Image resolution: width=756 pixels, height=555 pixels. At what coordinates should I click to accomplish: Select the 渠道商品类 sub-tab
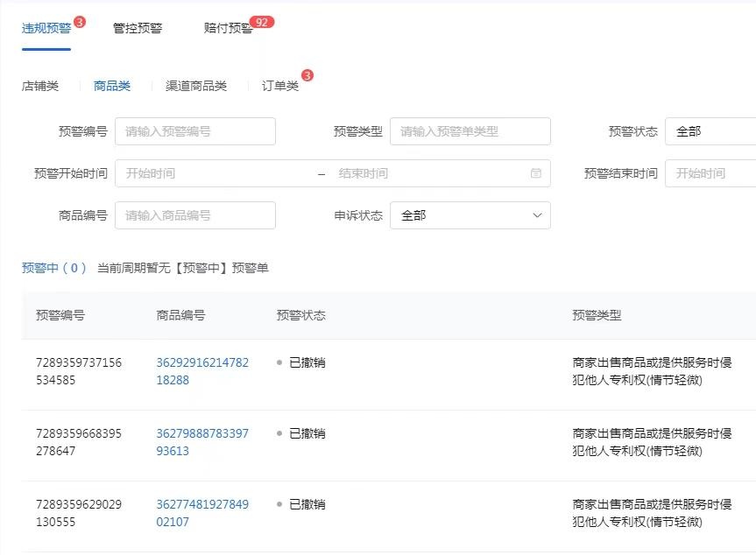(196, 87)
